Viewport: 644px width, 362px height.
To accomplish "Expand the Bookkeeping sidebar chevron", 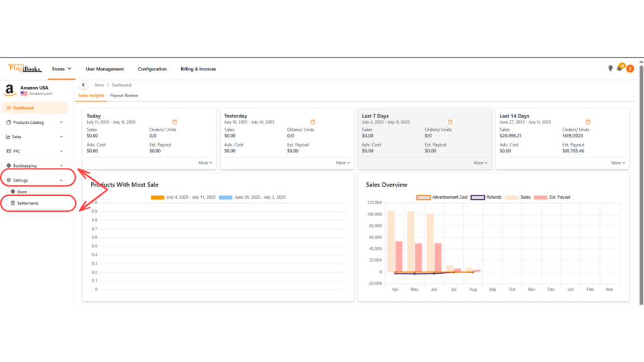I will point(62,165).
